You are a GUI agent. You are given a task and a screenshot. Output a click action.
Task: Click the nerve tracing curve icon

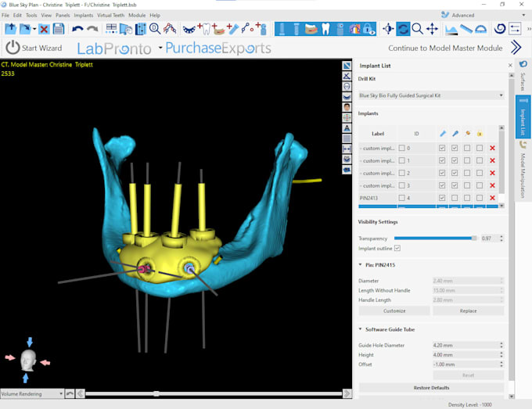[x=248, y=29]
